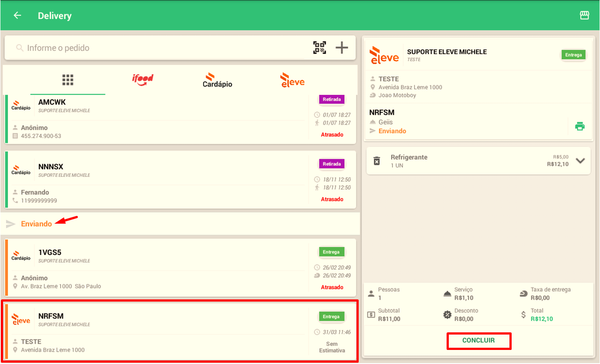This screenshot has width=600, height=364.
Task: Click address 'Av. Braz Leme 1000 São Paulo'
Action: [61, 286]
